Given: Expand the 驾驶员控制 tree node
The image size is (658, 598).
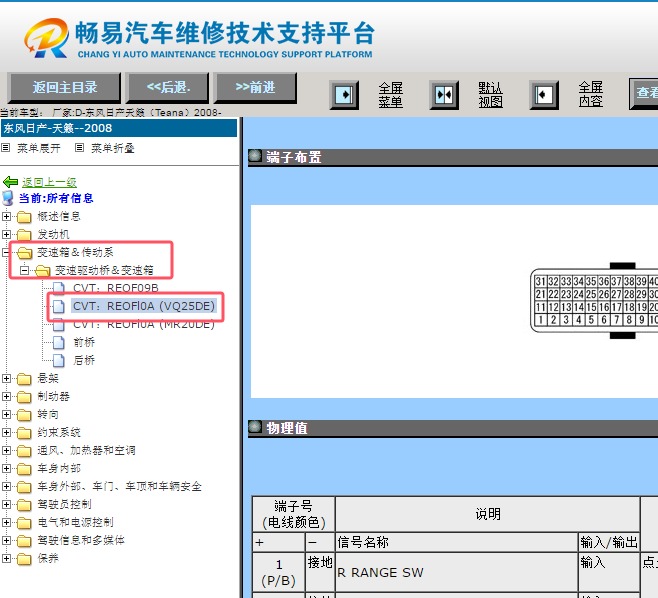Looking at the screenshot, I should 6,504.
